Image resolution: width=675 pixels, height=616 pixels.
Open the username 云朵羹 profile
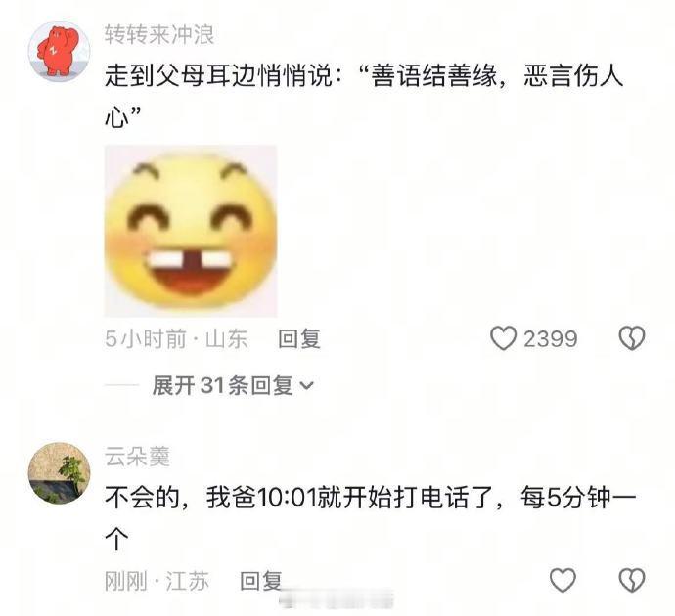tap(137, 457)
